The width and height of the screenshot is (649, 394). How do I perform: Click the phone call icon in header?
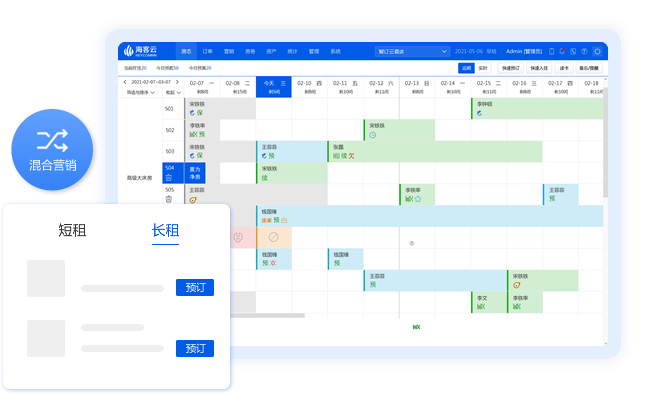pyautogui.click(x=573, y=51)
